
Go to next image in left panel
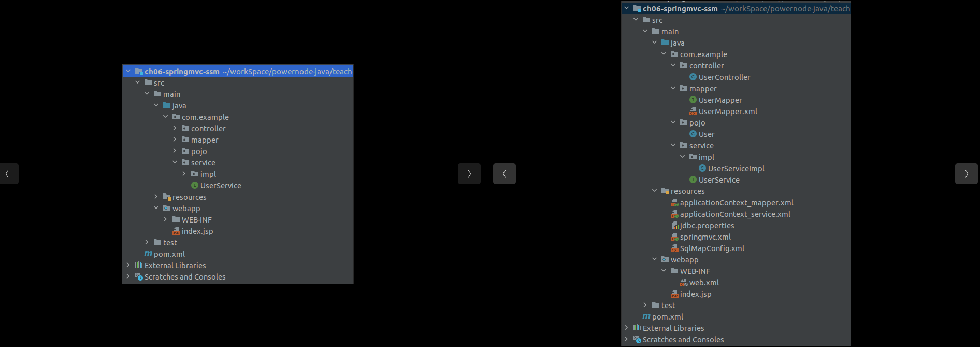[469, 174]
